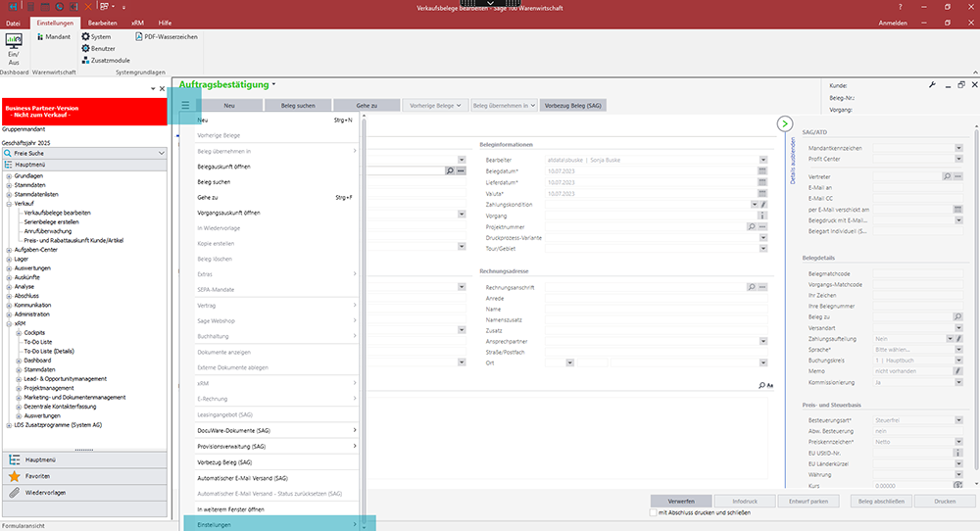Click the green Details ausblenden arrow
980x531 pixels.
784,123
